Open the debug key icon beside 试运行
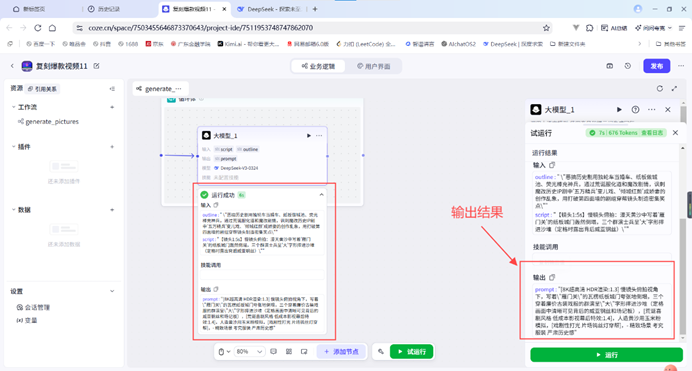 [381, 352]
